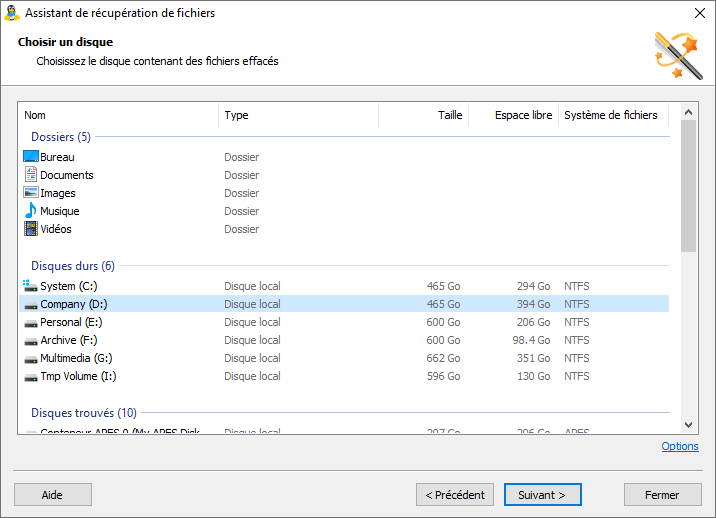Collapse the Dossiers (5) group
Image resolution: width=716 pixels, height=518 pixels.
(x=61, y=137)
